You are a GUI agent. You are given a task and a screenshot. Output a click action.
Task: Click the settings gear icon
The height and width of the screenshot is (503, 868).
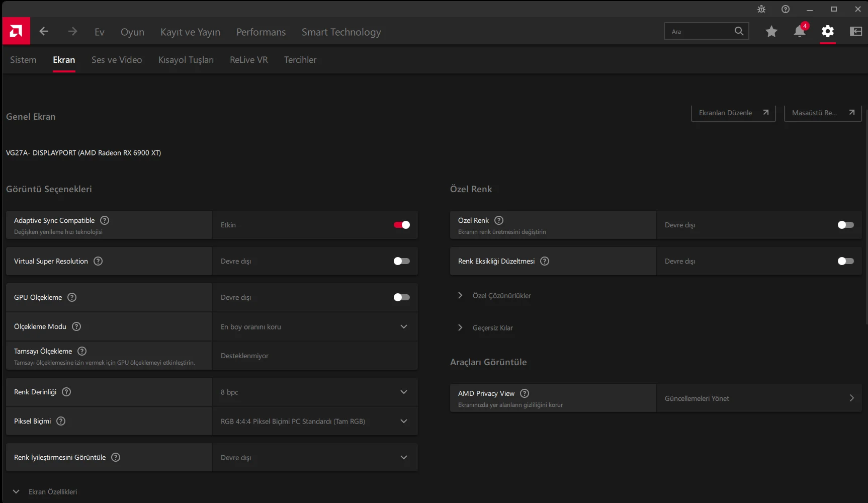click(827, 31)
